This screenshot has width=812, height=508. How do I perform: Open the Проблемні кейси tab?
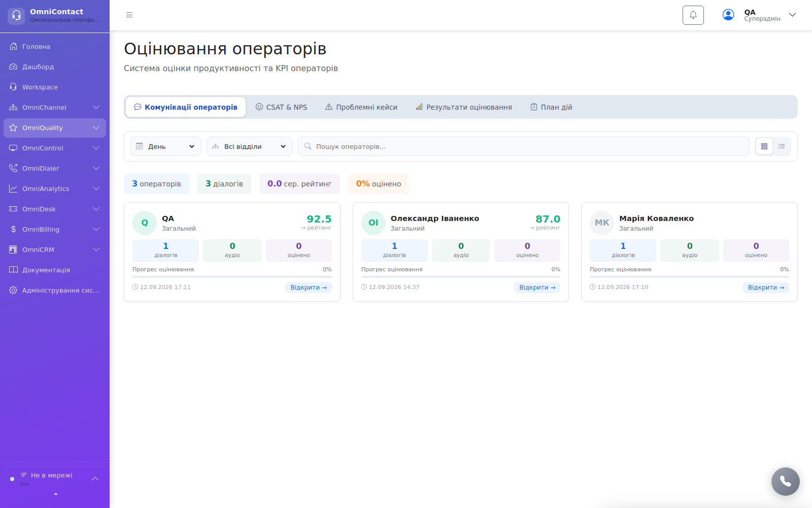(361, 107)
